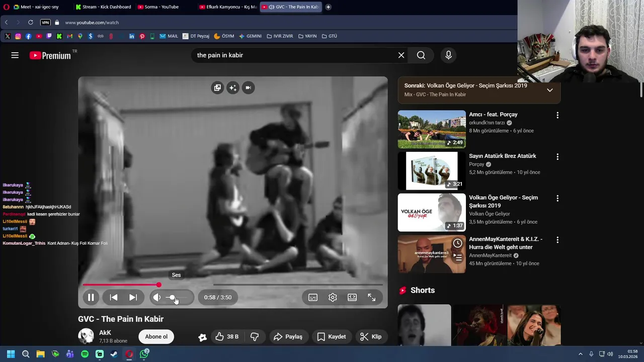
Task: Click into the YouTube search field
Action: (x=294, y=55)
